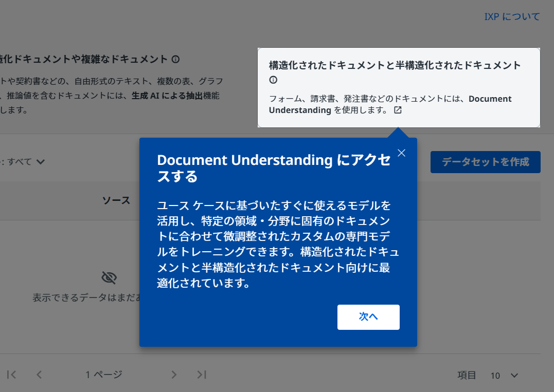
Task: Dismiss the blue tutorial with the X icon
Action: (401, 153)
